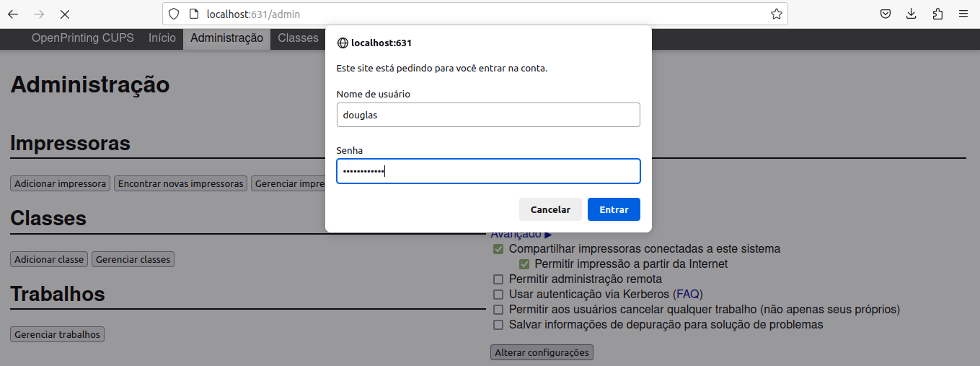The width and height of the screenshot is (980, 366).
Task: Open the Início menu tab
Action: point(162,38)
